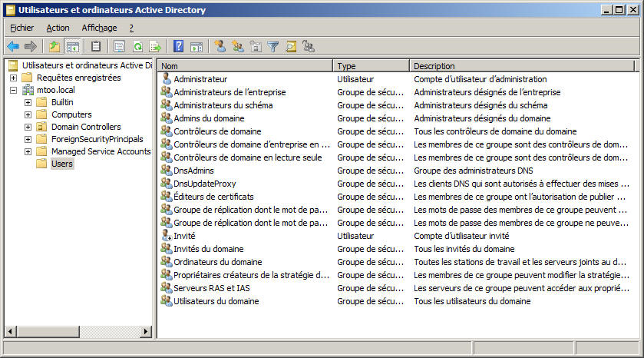This screenshot has width=644, height=358.
Task: Click title bar application icon
Action: pos(11,10)
